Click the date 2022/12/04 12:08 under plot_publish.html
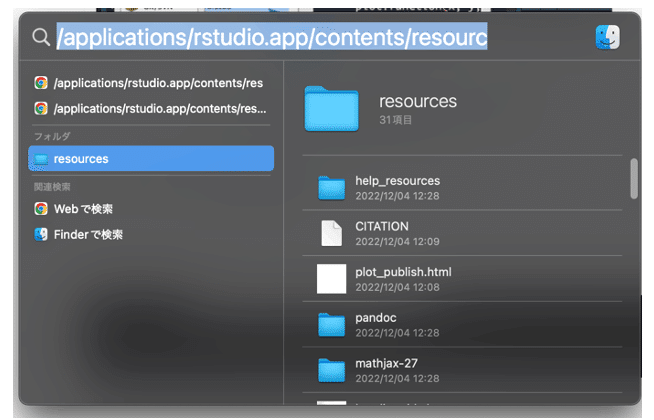This screenshot has width=654, height=420. point(397,287)
